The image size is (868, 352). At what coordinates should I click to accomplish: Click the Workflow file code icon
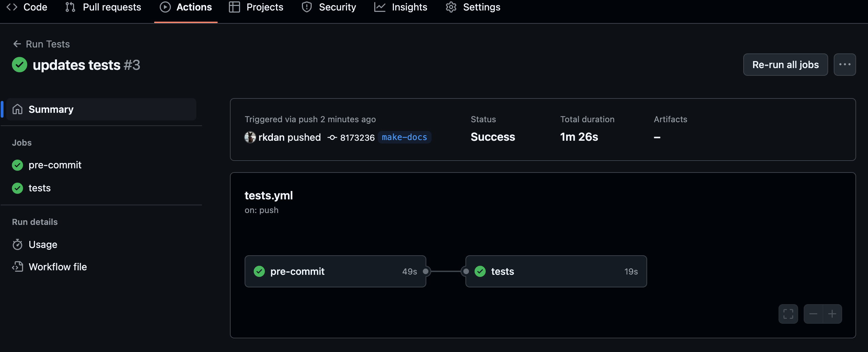[17, 267]
